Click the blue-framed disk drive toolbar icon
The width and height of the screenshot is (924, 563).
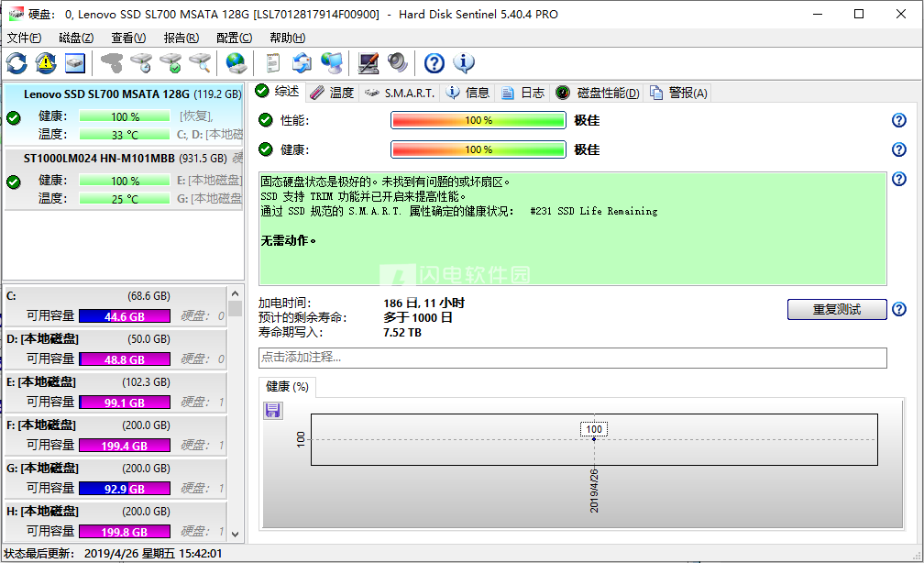(x=75, y=63)
